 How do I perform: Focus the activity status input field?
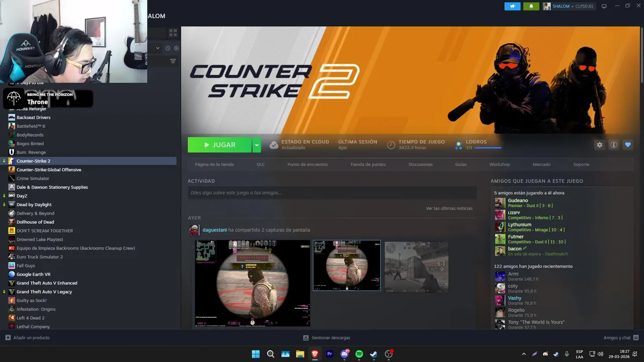tap(332, 193)
